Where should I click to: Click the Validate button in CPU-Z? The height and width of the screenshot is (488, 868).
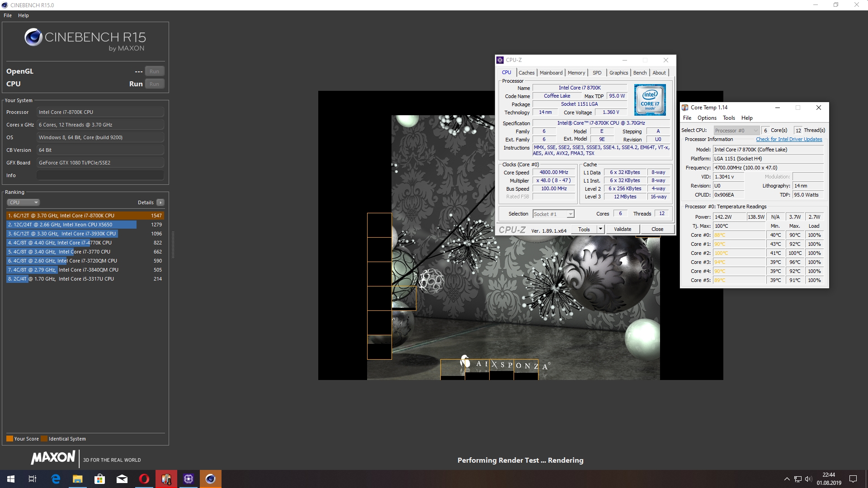(623, 230)
